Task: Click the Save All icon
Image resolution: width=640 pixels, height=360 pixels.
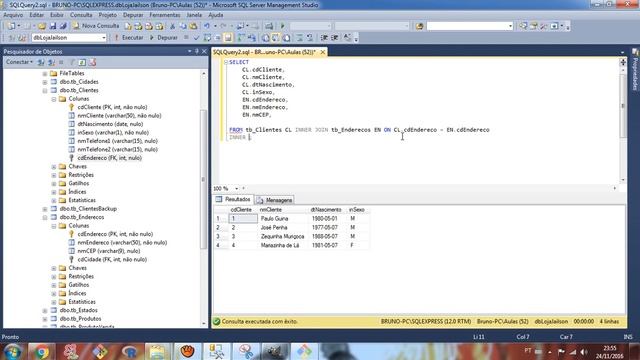Action: [x=63, y=26]
